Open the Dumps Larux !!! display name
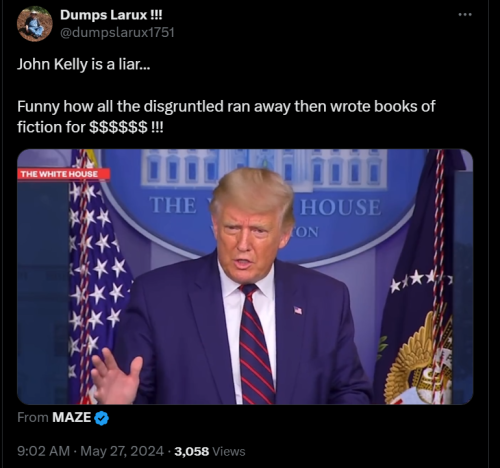 (111, 15)
